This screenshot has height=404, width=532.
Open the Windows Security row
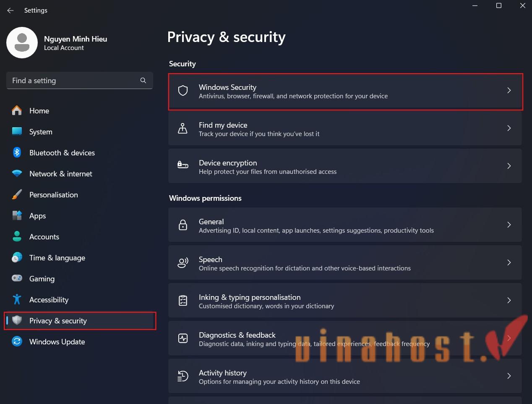[345, 92]
